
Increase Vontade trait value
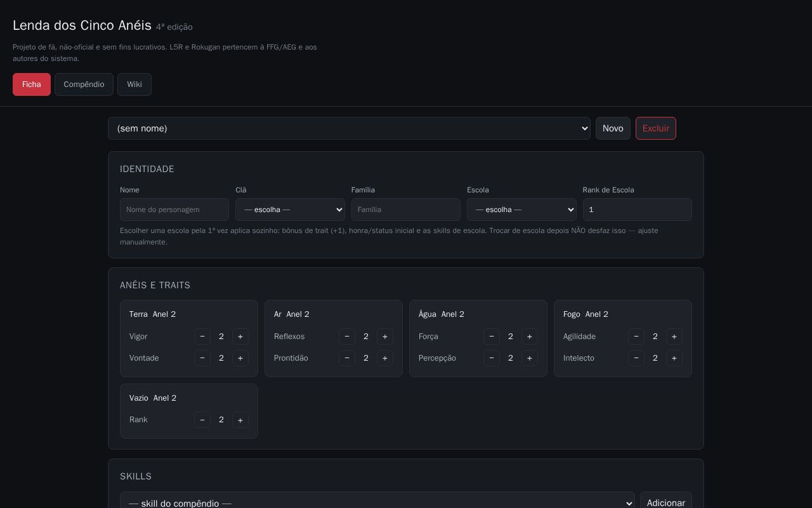point(240,358)
